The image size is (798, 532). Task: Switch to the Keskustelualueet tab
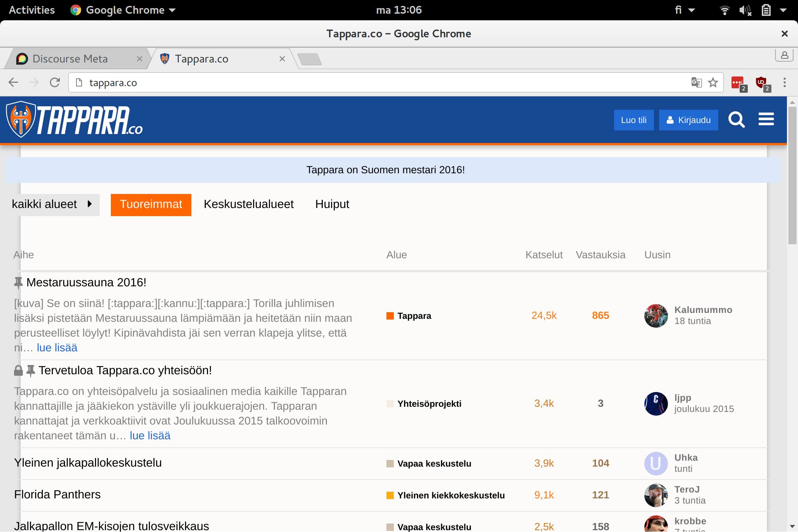pyautogui.click(x=249, y=204)
